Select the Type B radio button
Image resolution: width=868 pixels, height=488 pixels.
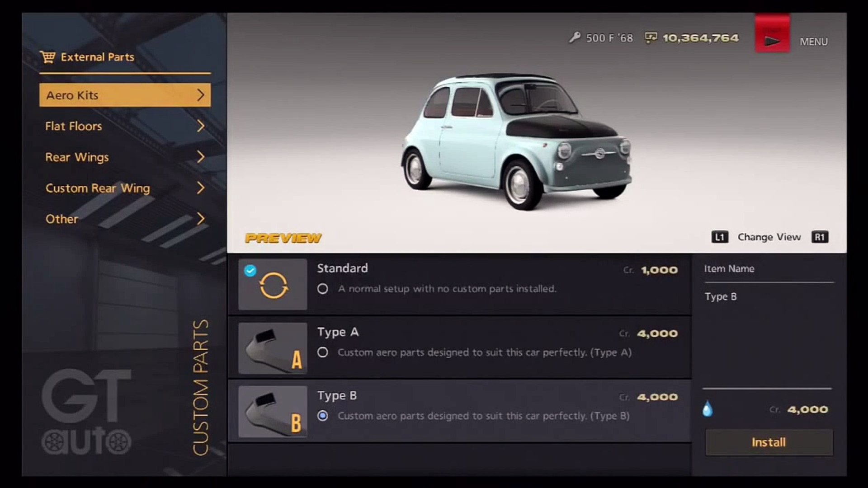[322, 416]
